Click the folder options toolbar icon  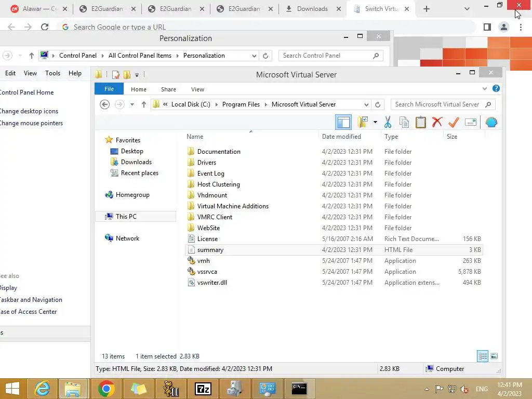coord(362,122)
